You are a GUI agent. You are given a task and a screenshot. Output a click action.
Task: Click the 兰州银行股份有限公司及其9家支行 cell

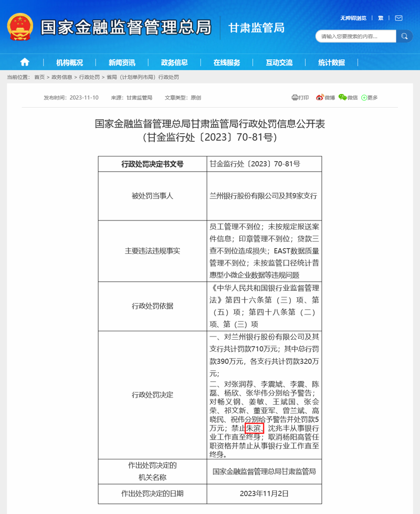coord(264,196)
